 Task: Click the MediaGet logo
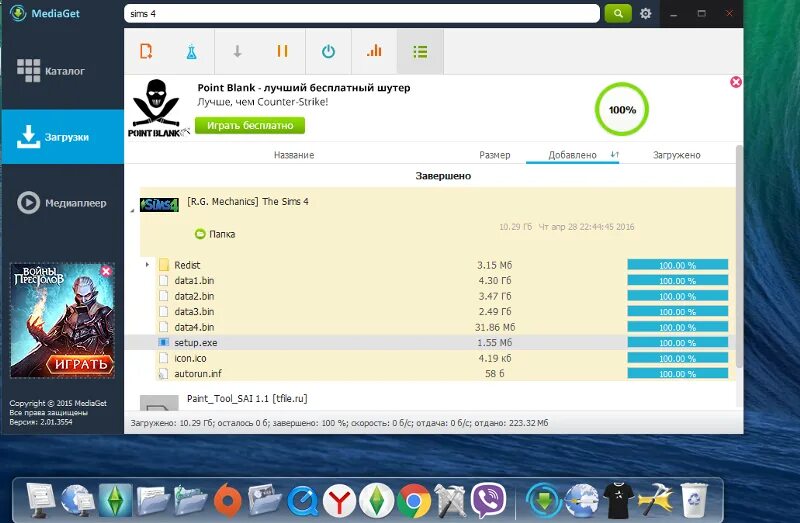(x=45, y=13)
